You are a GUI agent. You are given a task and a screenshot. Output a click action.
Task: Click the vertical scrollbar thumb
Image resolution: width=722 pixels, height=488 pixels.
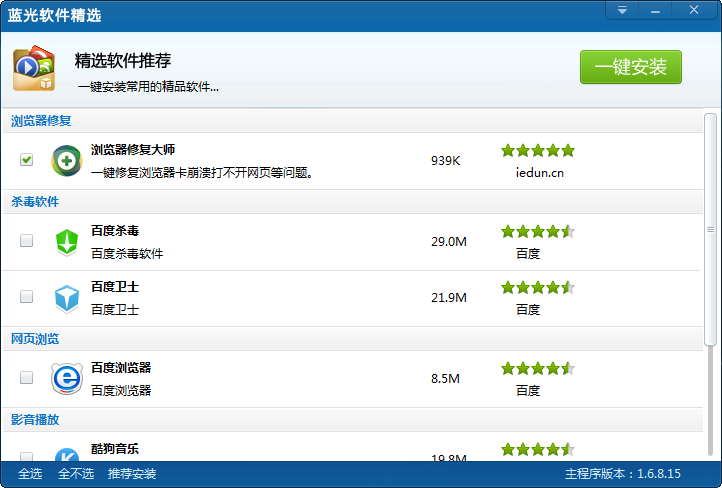(x=710, y=229)
